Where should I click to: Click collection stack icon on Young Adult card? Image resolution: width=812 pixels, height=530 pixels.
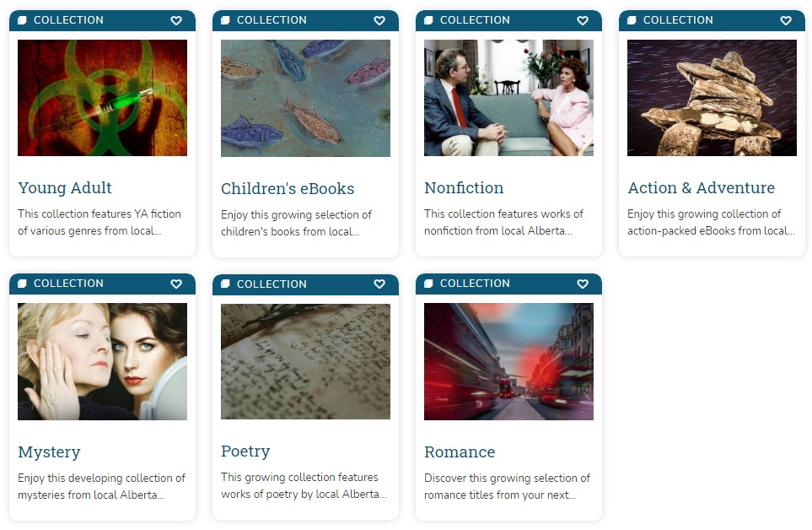tap(23, 20)
